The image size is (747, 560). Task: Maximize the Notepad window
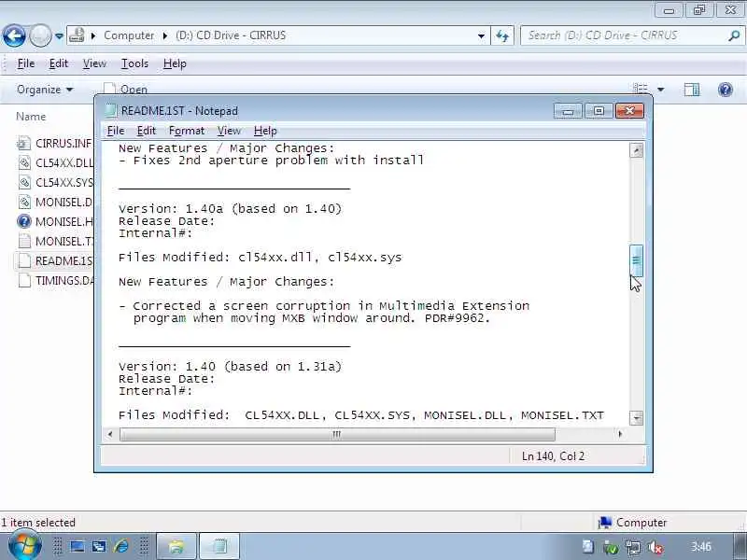(x=599, y=111)
